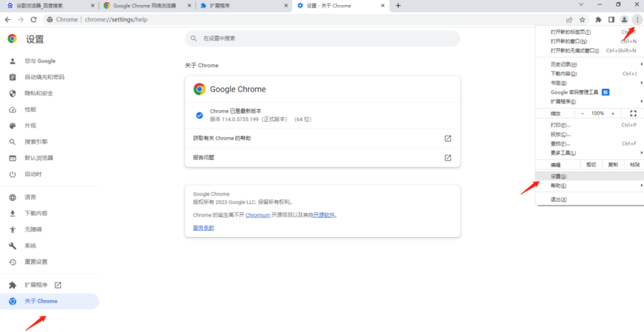This screenshot has height=332, width=644.
Task: Expand 帮助 submenu
Action: [x=589, y=186]
